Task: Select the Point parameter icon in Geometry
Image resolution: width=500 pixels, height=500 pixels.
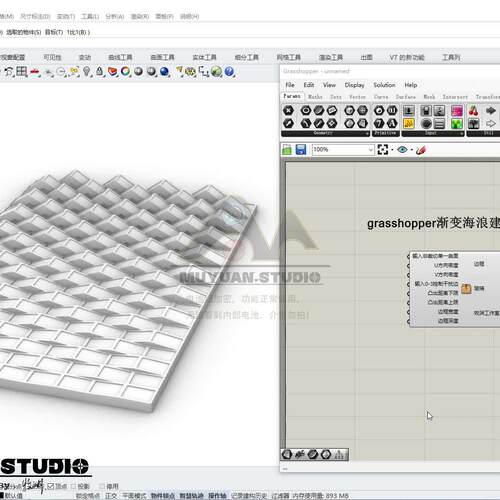Action: pos(288,110)
